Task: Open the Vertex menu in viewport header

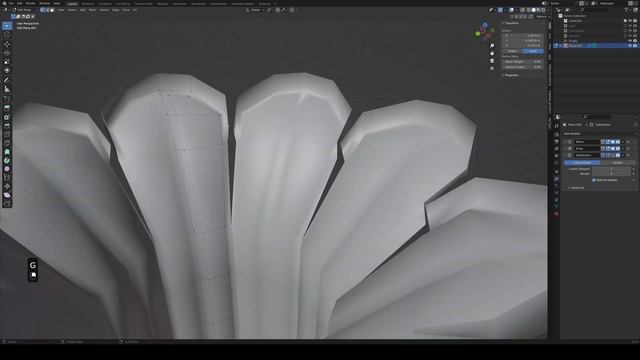Action: coord(104,10)
